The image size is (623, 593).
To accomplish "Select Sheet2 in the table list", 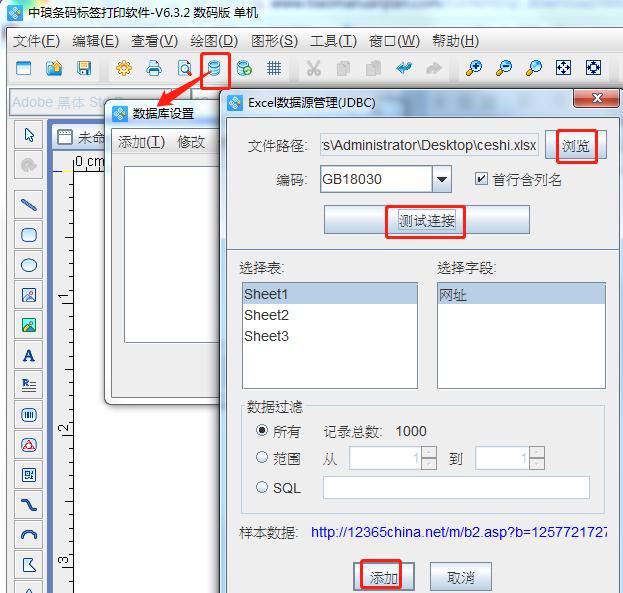I will (330, 315).
